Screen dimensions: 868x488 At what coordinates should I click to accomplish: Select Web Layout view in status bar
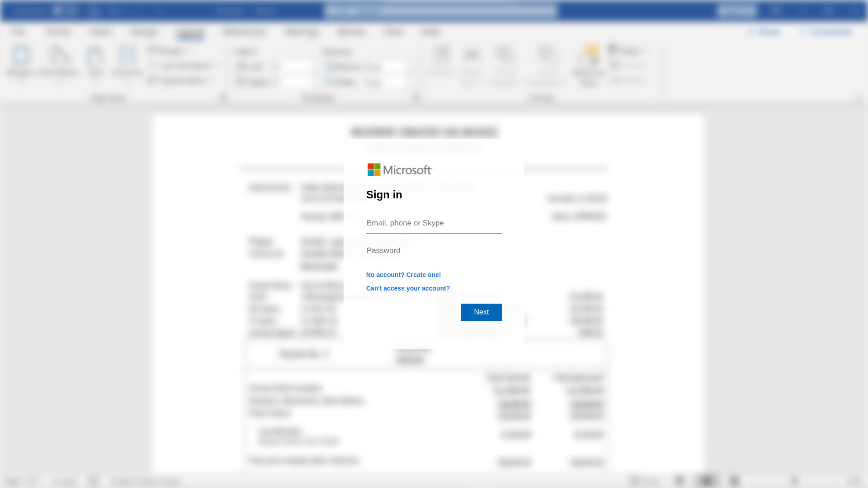click(x=734, y=481)
